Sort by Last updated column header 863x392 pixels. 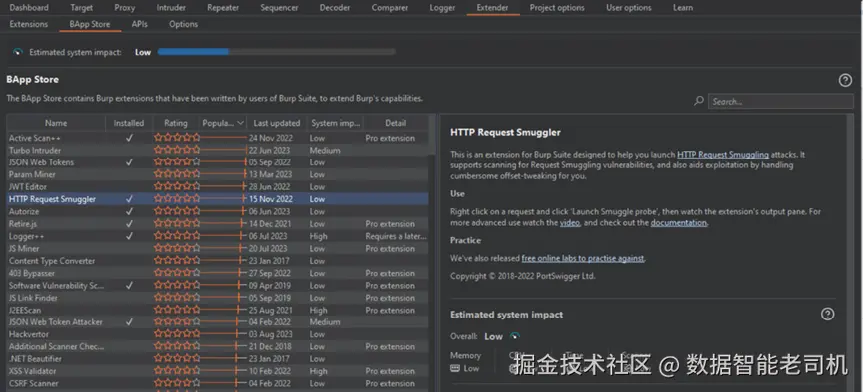pos(276,123)
